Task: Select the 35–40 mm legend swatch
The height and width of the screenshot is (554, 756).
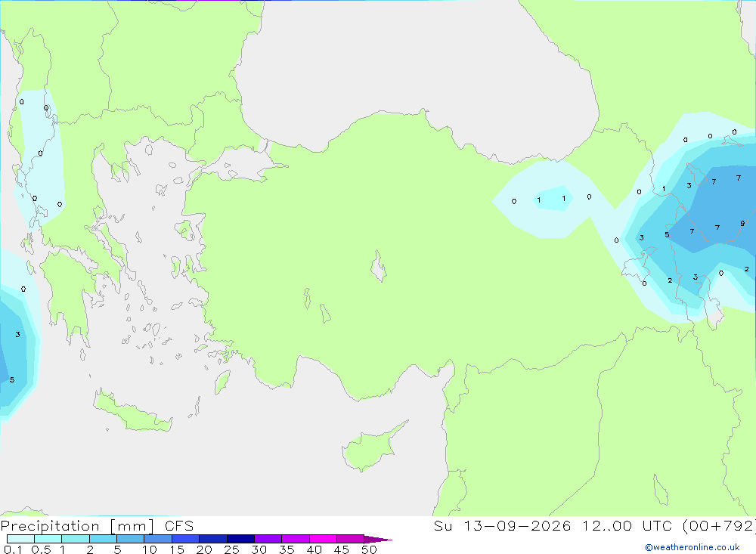Action: coord(296,539)
